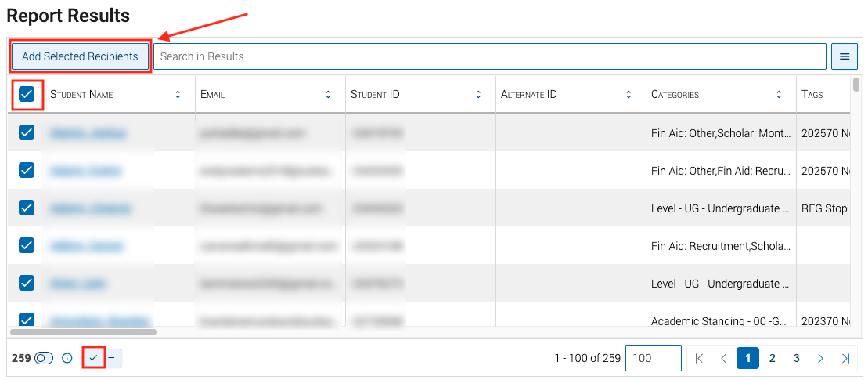Sort by Student Name column

(178, 95)
